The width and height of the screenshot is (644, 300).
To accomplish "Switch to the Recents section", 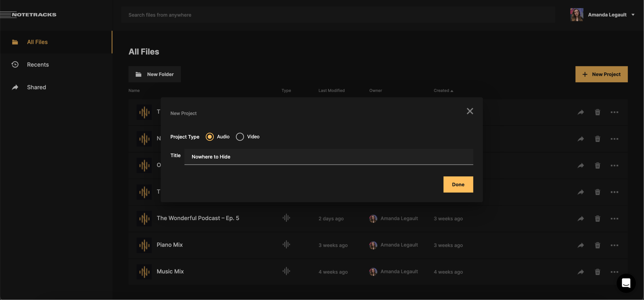I will point(38,64).
